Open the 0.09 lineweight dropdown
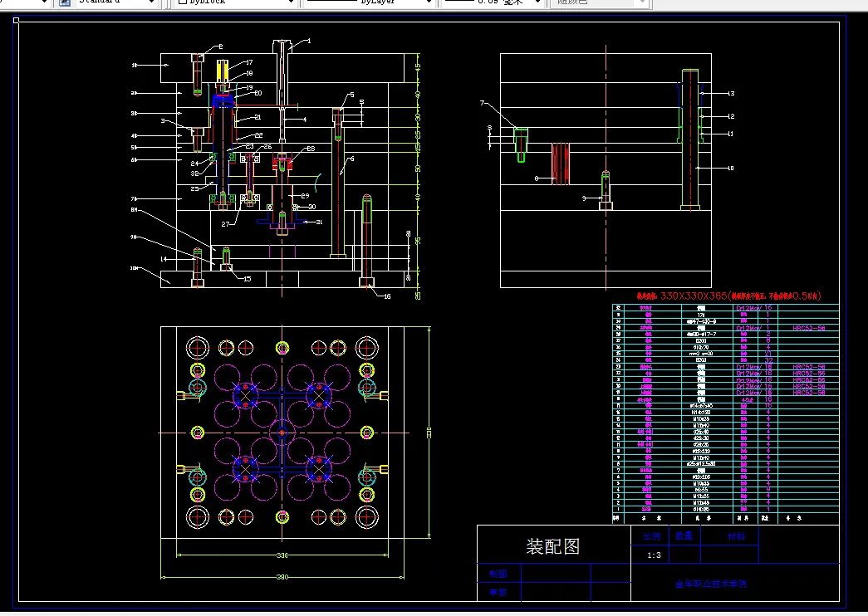The height and width of the screenshot is (616, 868). tap(492, 2)
